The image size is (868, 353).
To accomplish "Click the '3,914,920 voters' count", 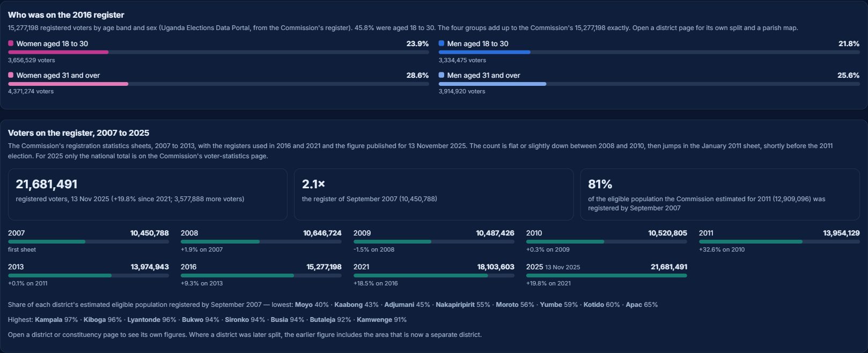I will [x=462, y=91].
